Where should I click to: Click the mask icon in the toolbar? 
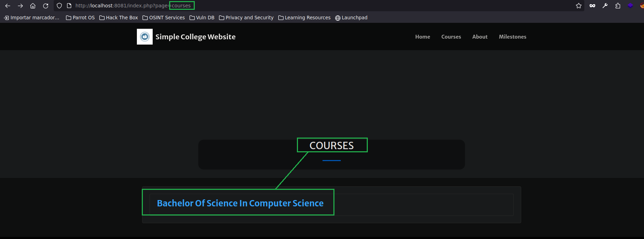point(592,6)
